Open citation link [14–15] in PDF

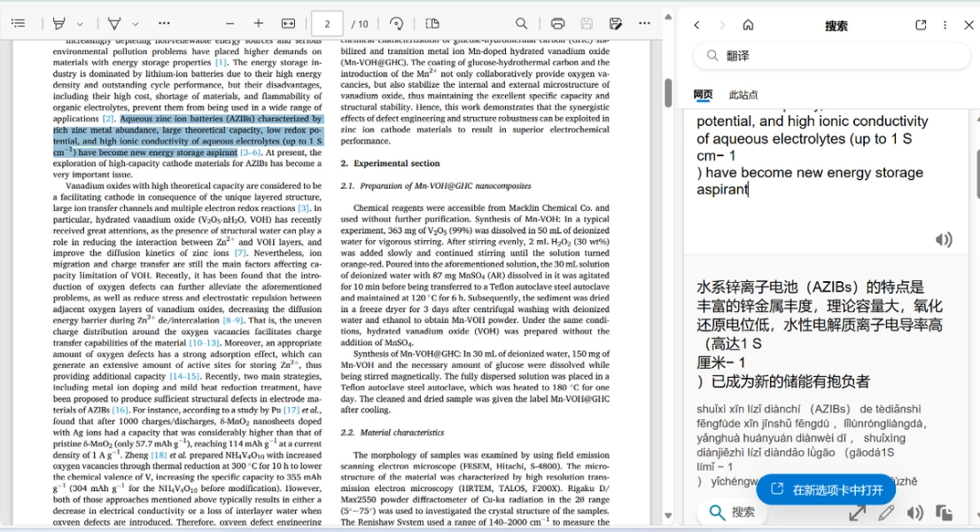point(185,376)
